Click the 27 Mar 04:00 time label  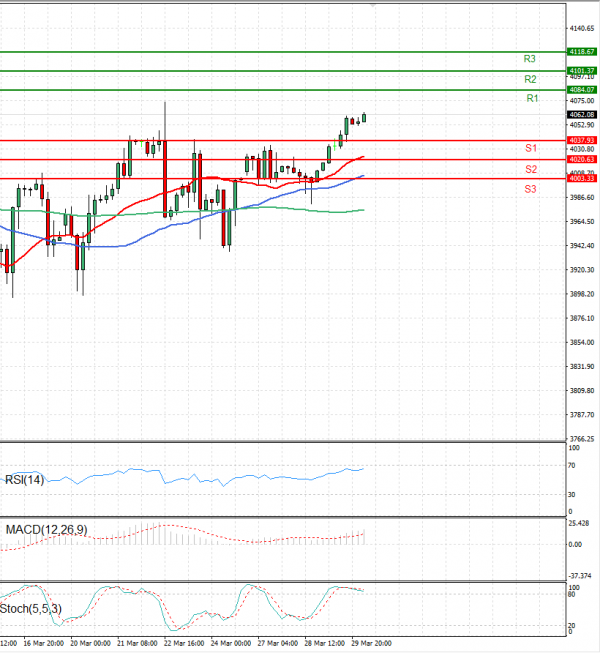point(278,643)
